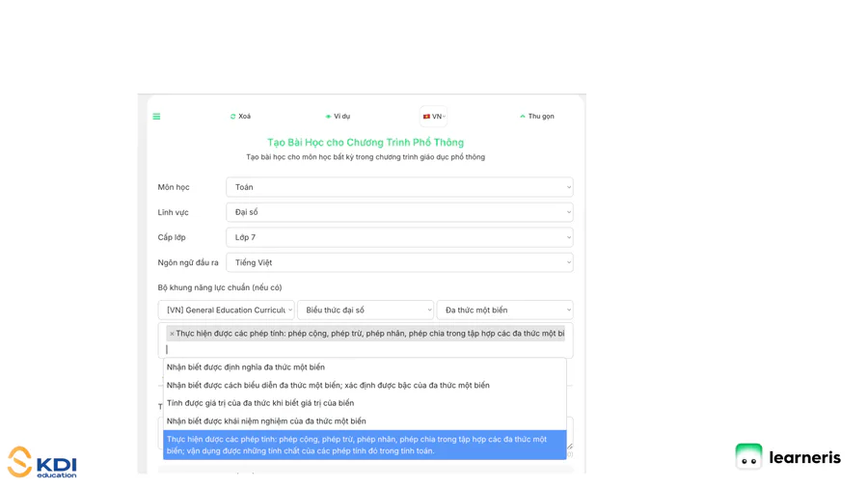The image size is (868, 488).
Task: Click the competency tag search input field
Action: [x=365, y=349]
